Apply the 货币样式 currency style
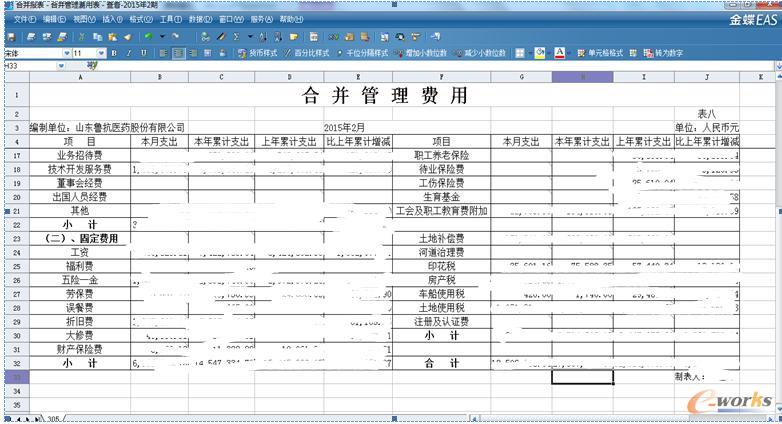The width and height of the screenshot is (782, 424). (259, 52)
